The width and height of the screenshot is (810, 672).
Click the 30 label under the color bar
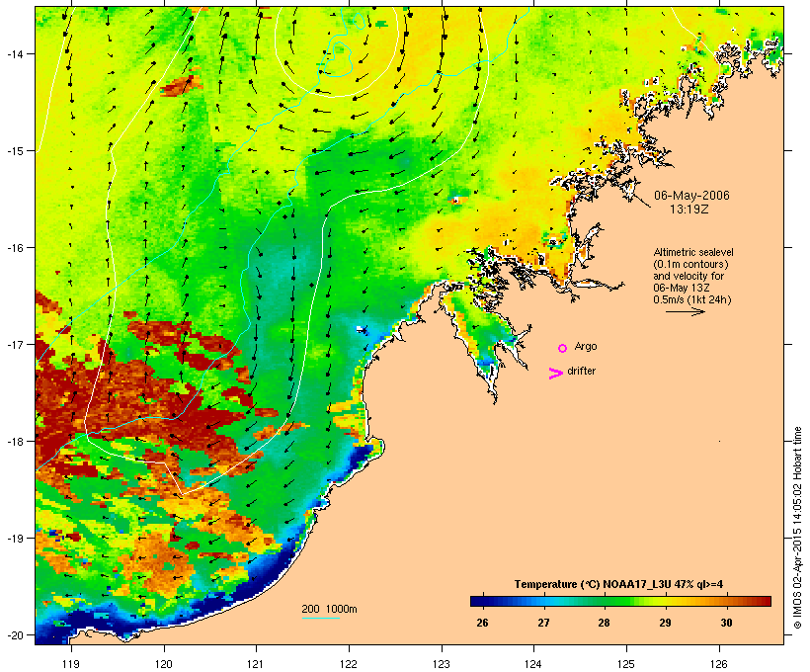point(726,623)
